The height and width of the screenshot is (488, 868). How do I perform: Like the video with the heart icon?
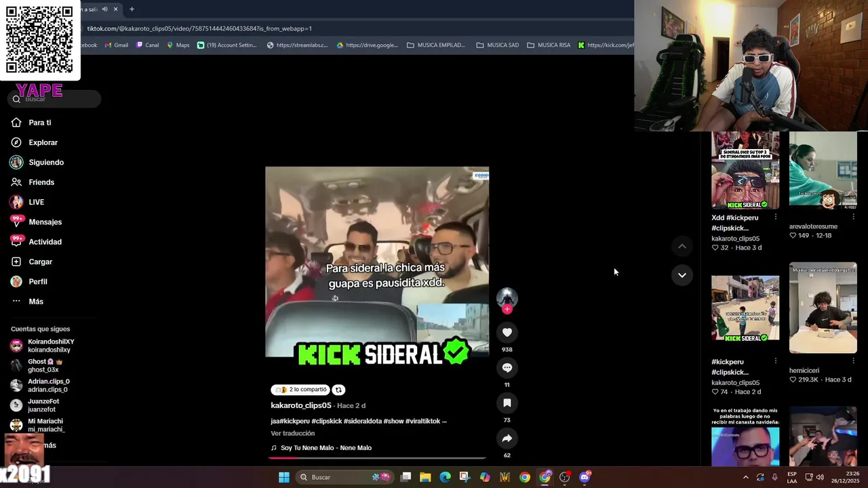coord(507,332)
